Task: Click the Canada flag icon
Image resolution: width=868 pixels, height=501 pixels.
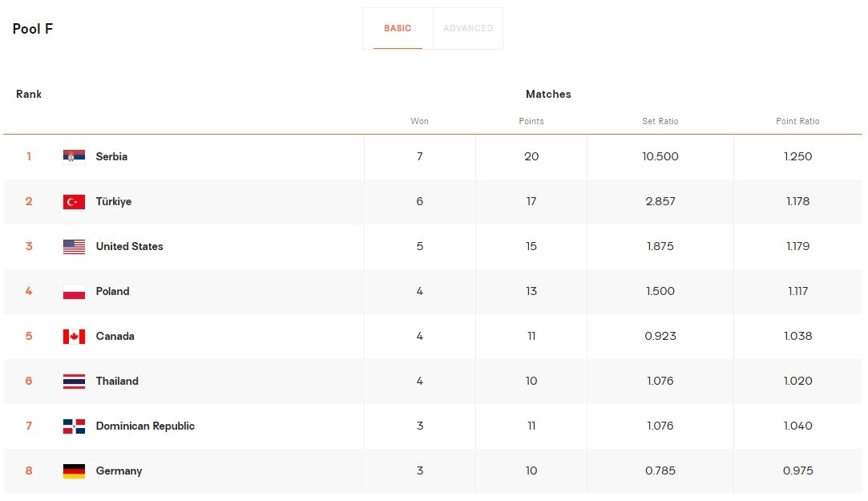Action: click(x=74, y=337)
